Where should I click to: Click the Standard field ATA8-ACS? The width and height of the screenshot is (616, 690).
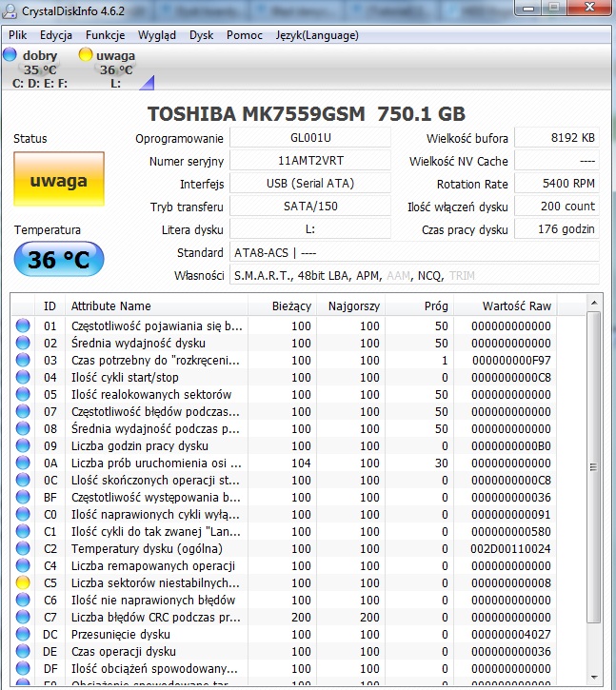click(x=414, y=252)
